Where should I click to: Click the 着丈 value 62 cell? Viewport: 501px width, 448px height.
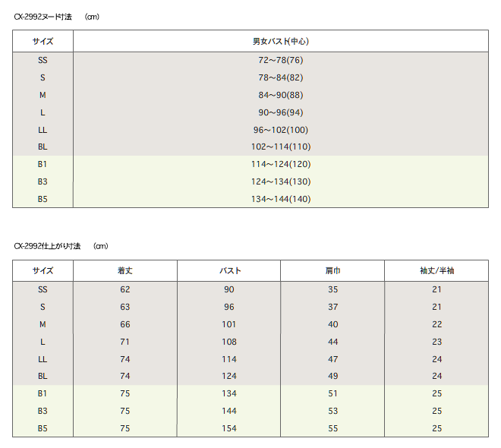[125, 289]
